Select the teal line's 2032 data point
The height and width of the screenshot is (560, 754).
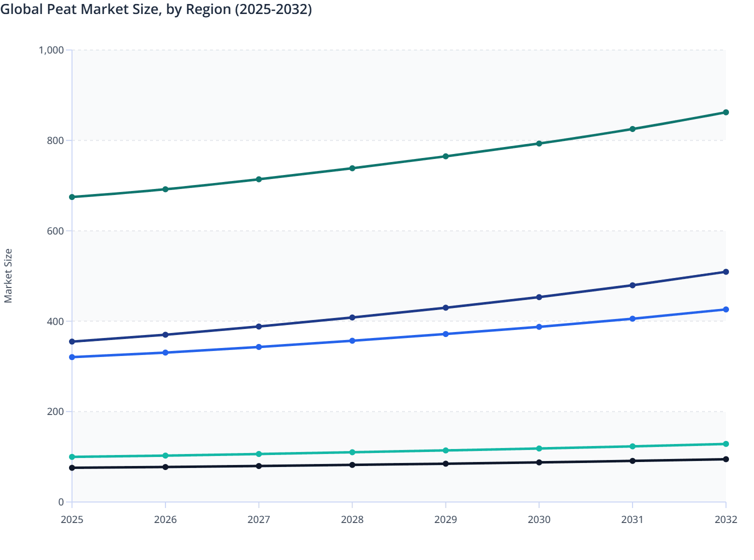tap(725, 444)
